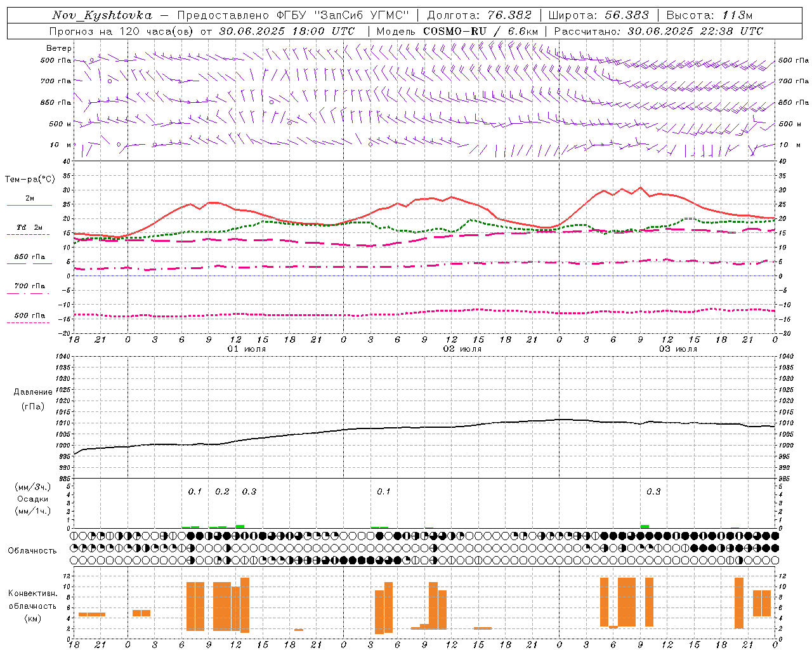The image size is (812, 650).
Task: Click the Осадки precipitation label
Action: (x=32, y=499)
